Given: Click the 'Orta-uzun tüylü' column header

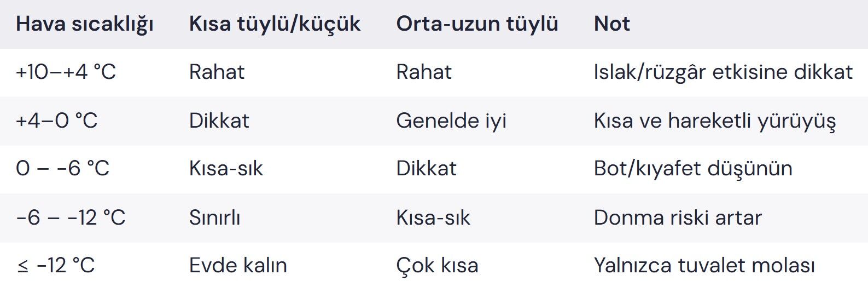Looking at the screenshot, I should (477, 24).
